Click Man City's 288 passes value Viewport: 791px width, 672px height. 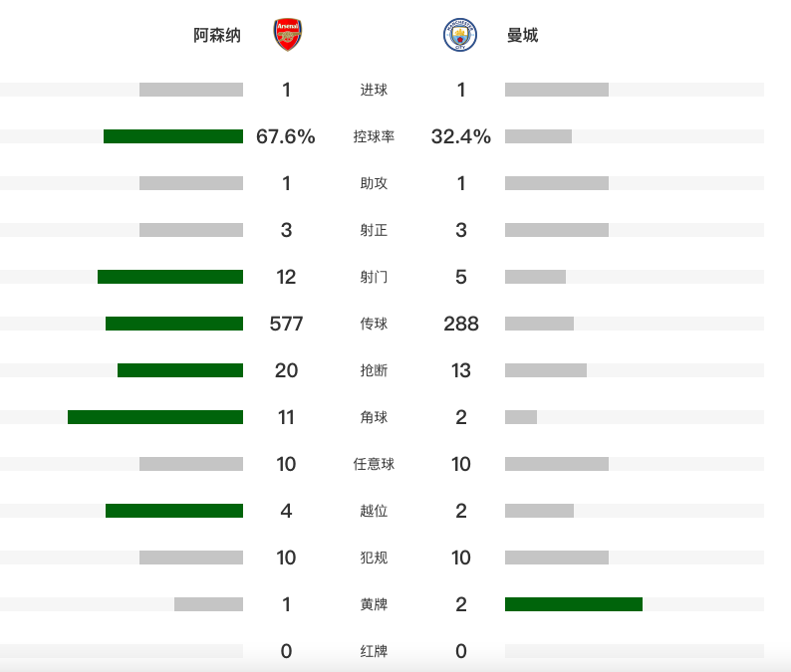[461, 324]
